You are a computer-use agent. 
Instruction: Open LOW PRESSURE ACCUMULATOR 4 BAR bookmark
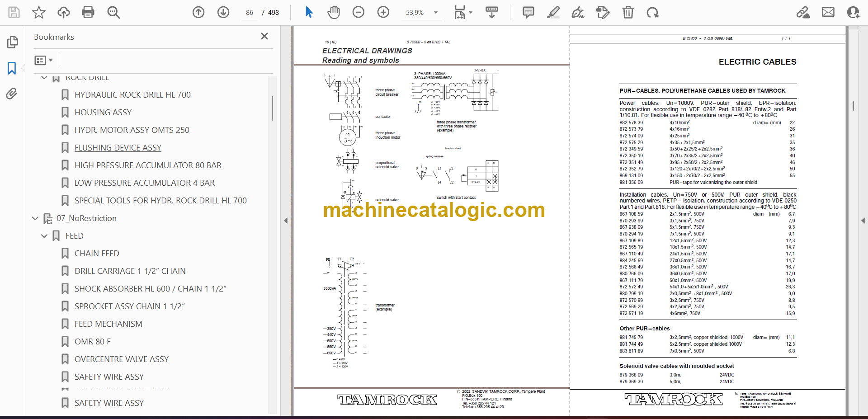(x=145, y=183)
